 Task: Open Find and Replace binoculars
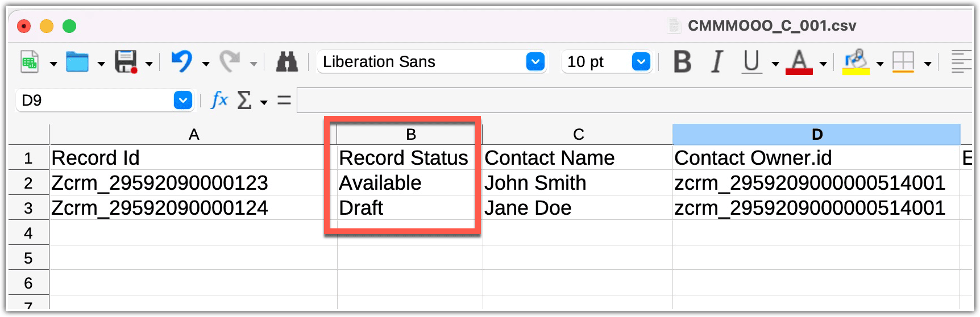point(287,62)
